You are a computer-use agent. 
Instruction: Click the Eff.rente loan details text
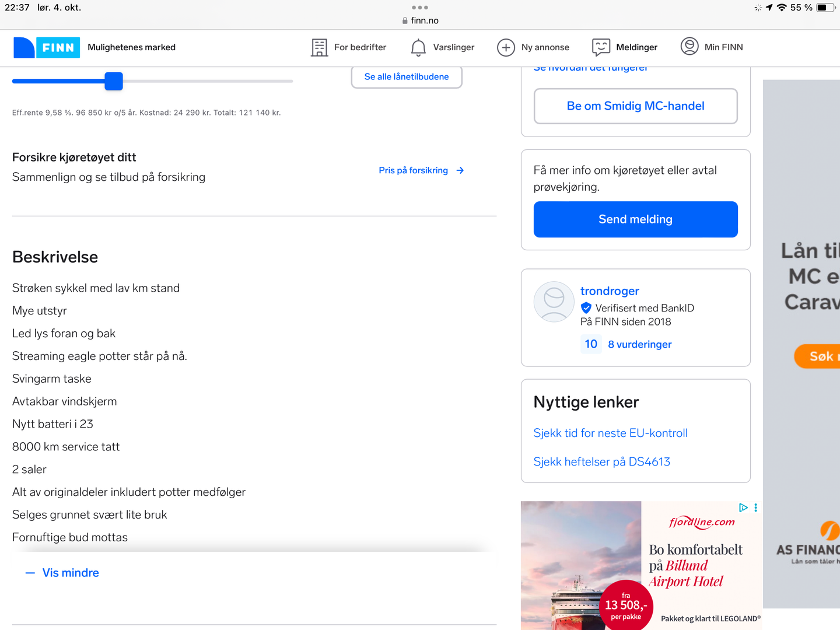146,113
